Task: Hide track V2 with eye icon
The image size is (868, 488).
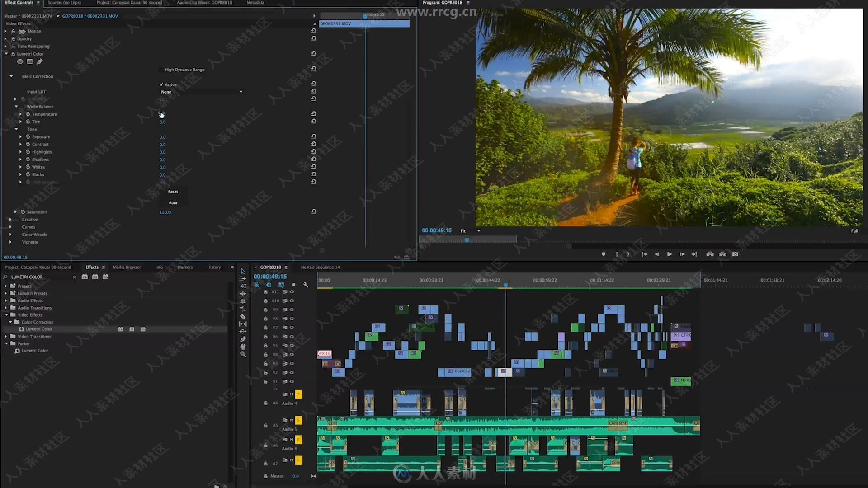Action: coord(292,373)
